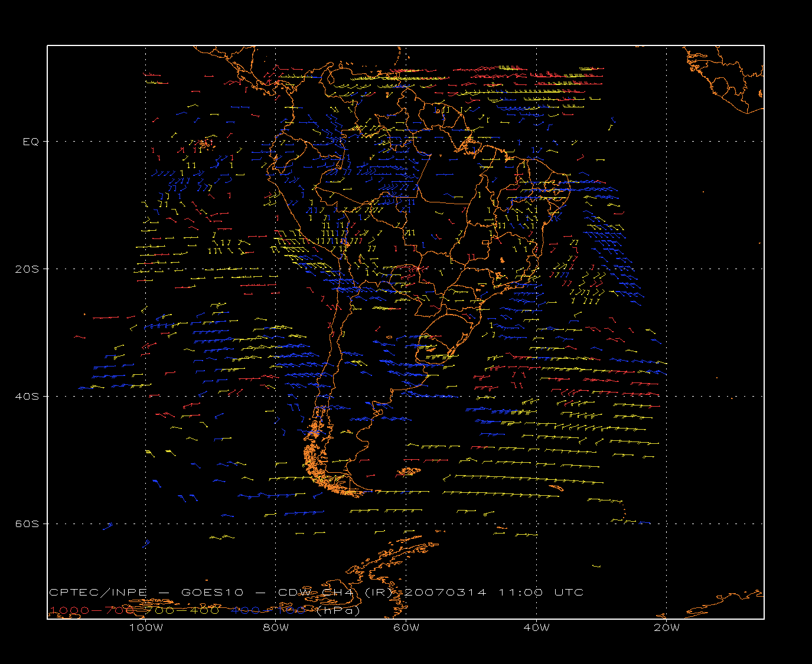Viewport: 812px width, 664px height.
Task: Click the '60W' longitude axis label
Action: (406, 628)
